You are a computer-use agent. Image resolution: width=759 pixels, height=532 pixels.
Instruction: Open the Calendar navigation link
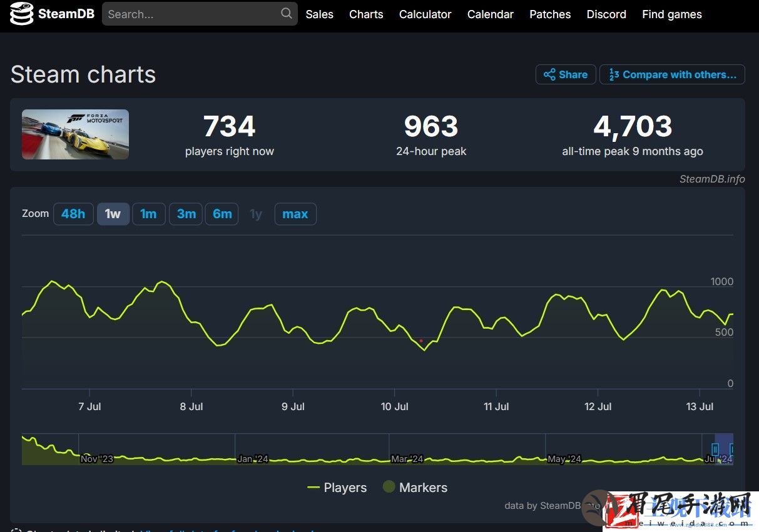[490, 14]
